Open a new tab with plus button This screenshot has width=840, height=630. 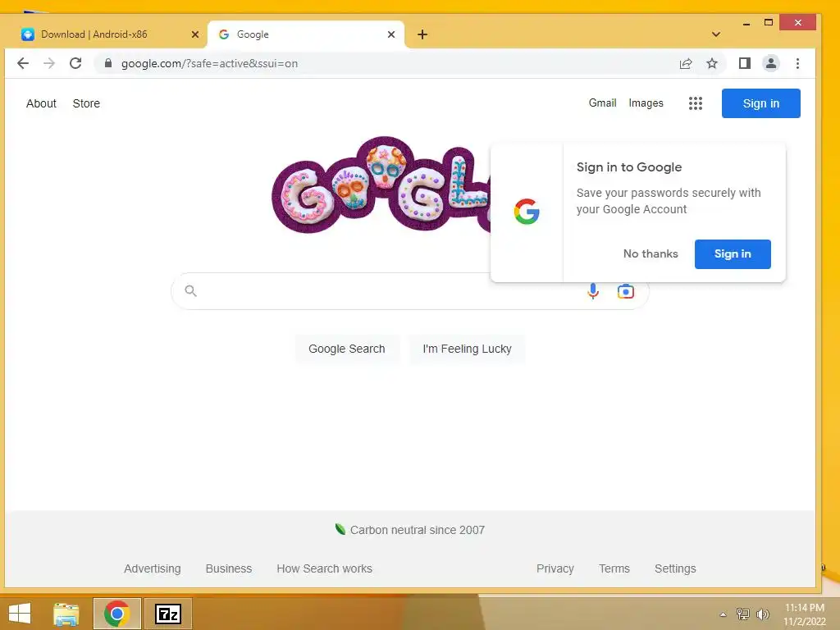click(x=422, y=34)
